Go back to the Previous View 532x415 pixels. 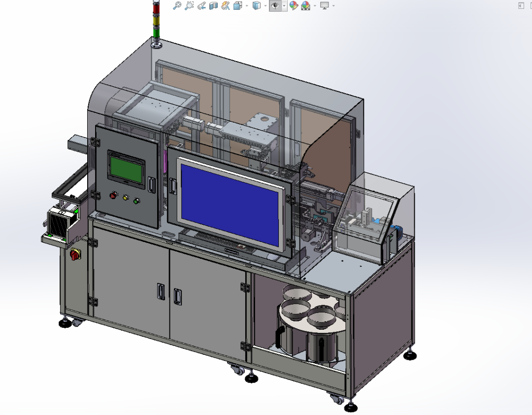pyautogui.click(x=201, y=5)
